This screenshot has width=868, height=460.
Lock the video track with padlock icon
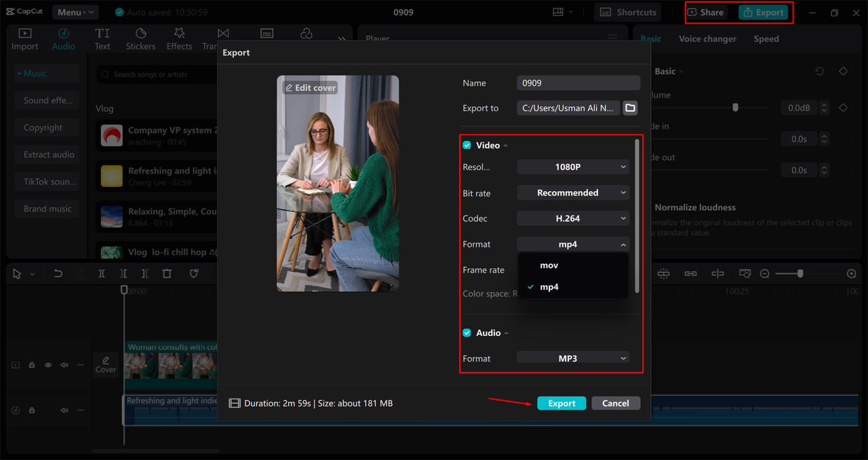click(32, 364)
